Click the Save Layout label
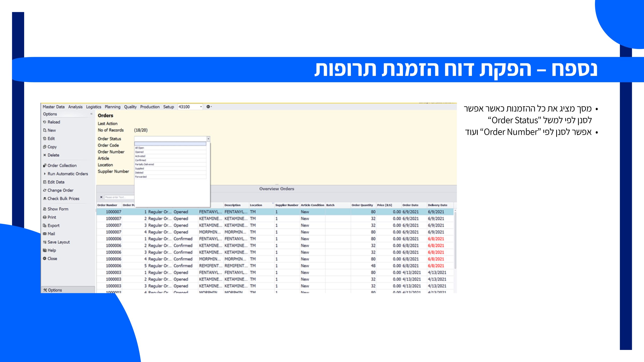This screenshot has height=362, width=644. [x=59, y=242]
